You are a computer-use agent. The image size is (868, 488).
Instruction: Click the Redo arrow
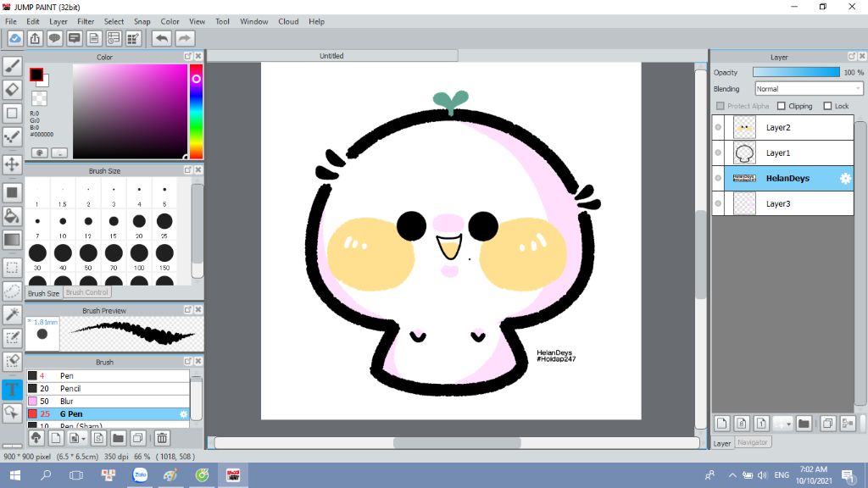185,38
